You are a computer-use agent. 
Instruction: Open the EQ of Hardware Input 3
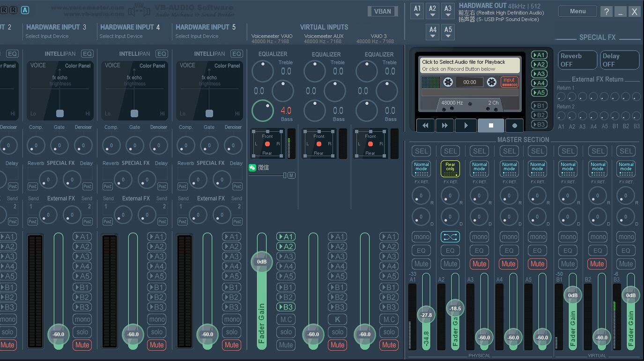coord(87,54)
